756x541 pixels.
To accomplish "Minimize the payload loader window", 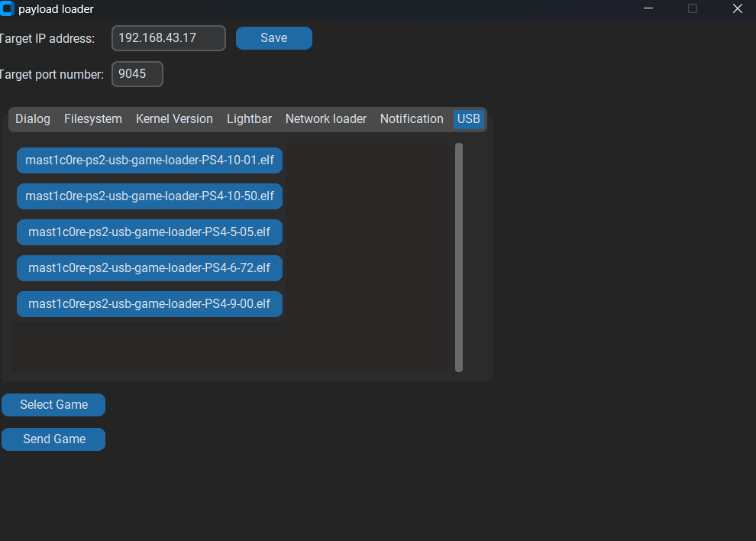I will click(x=648, y=8).
